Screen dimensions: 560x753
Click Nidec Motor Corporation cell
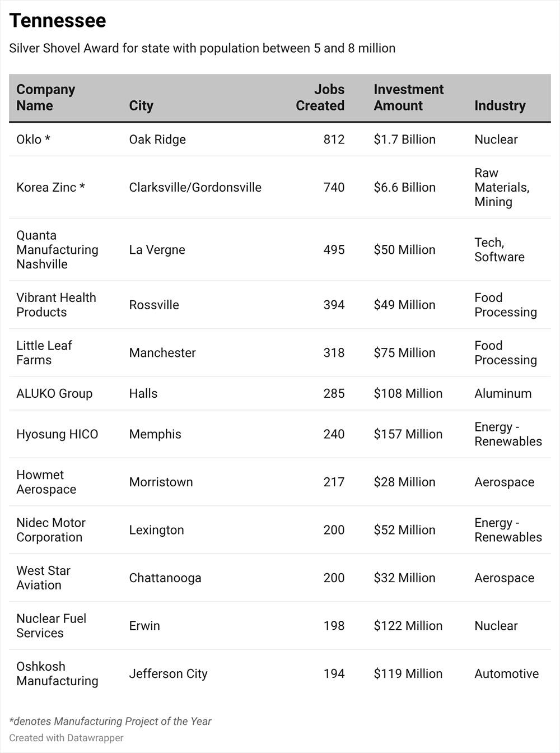[x=51, y=530]
